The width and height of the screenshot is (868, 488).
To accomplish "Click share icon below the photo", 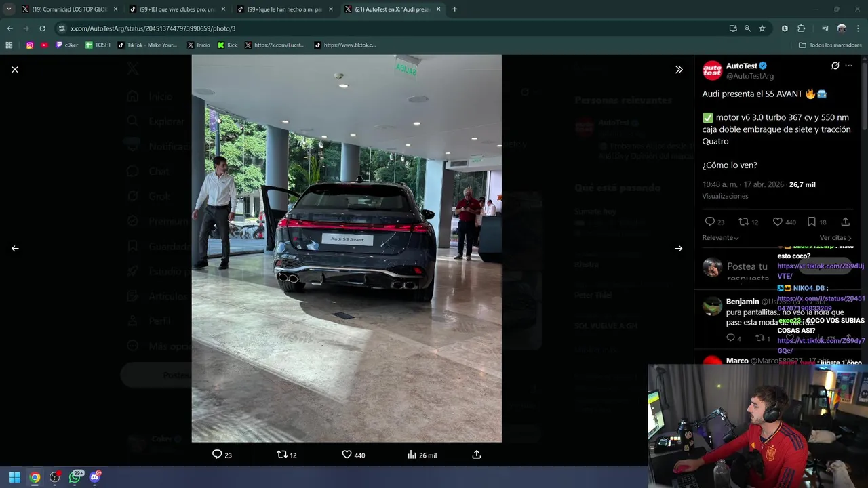I will (x=477, y=455).
